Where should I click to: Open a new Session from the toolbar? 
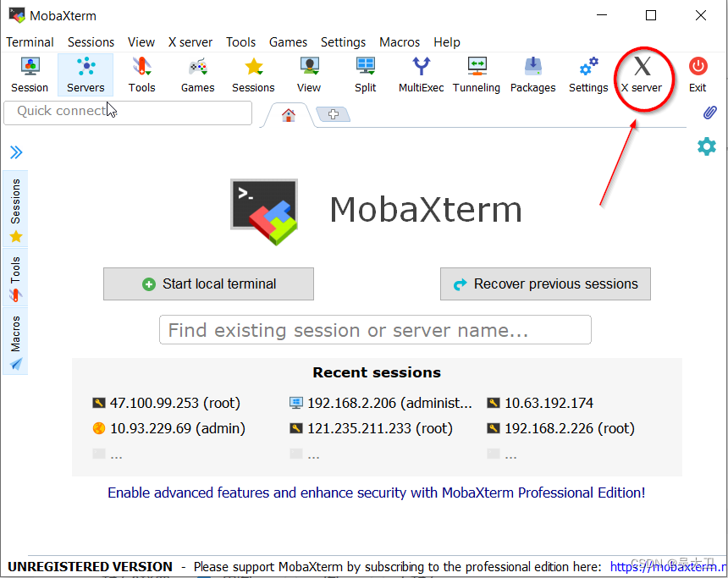click(x=29, y=74)
